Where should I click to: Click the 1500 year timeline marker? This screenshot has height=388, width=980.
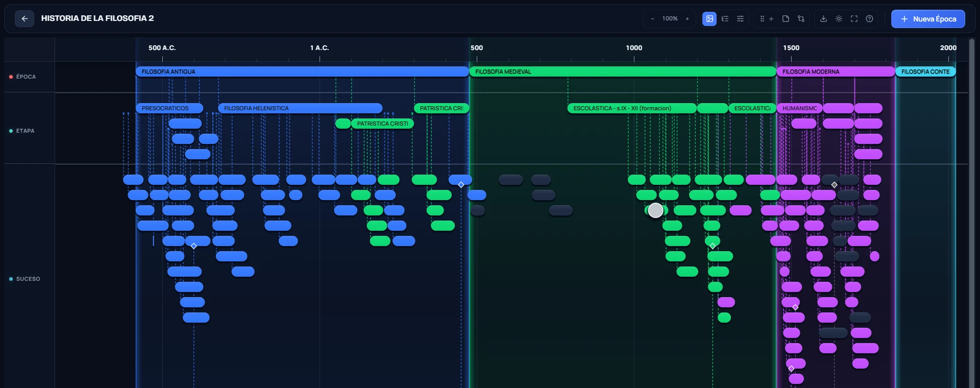(x=791, y=47)
